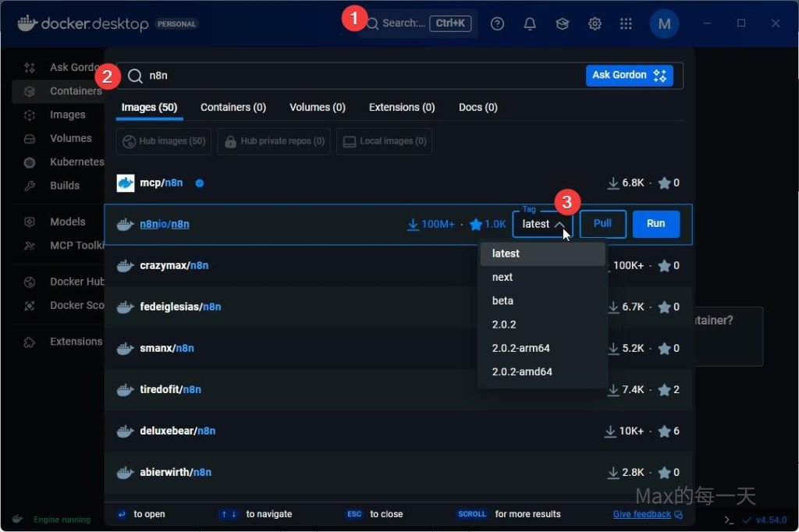Open the notifications bell icon
Viewport: 799px width, 532px height.
(x=530, y=24)
